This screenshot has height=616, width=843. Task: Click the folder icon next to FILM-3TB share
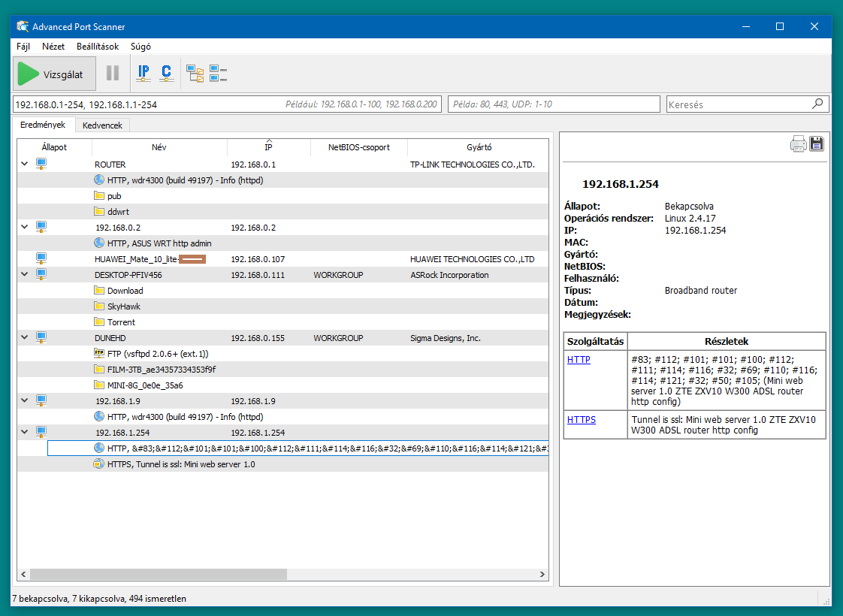coord(99,369)
